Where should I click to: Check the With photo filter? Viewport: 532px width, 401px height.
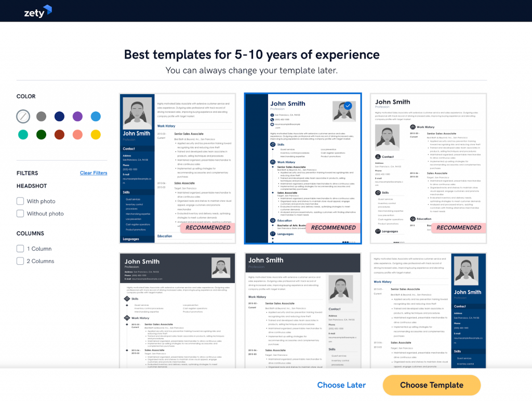coord(21,201)
